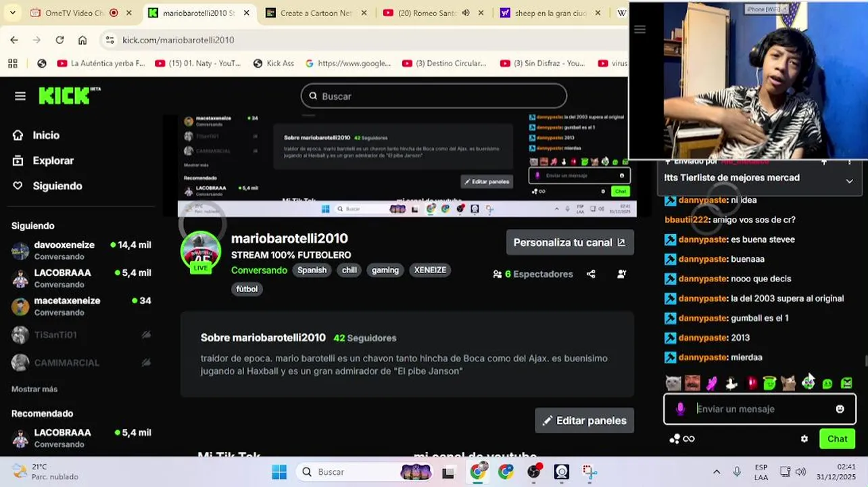Close the OmeTV tab

pyautogui.click(x=128, y=13)
